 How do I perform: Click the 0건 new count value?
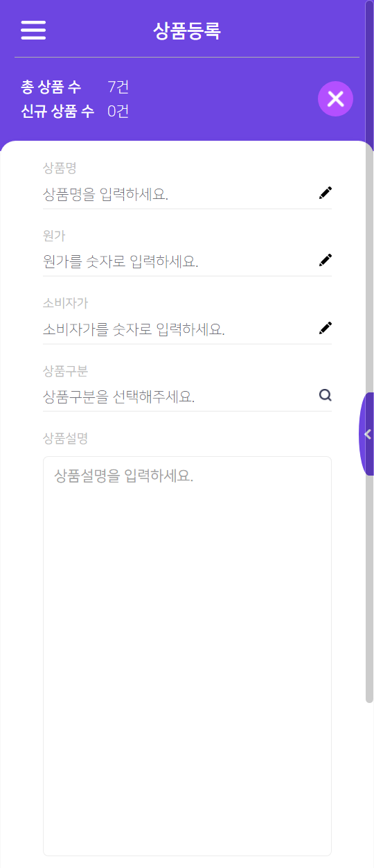tap(118, 111)
